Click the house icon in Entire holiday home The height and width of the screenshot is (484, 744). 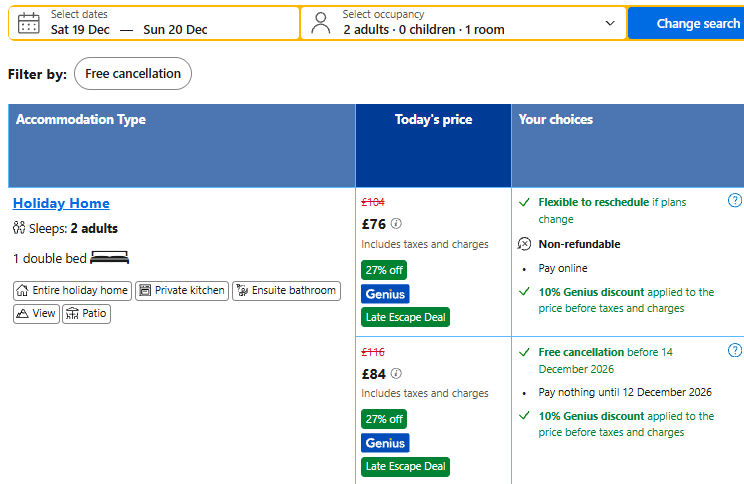point(22,290)
